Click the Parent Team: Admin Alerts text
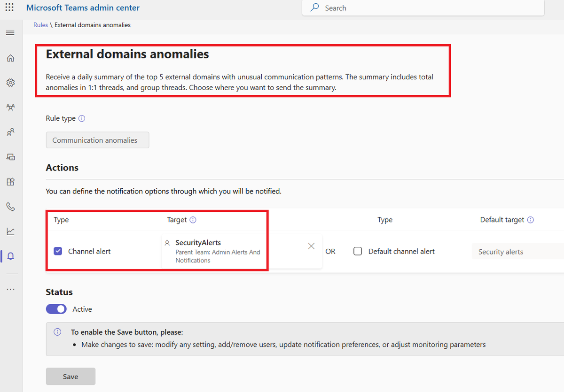564x392 pixels. pos(218,256)
